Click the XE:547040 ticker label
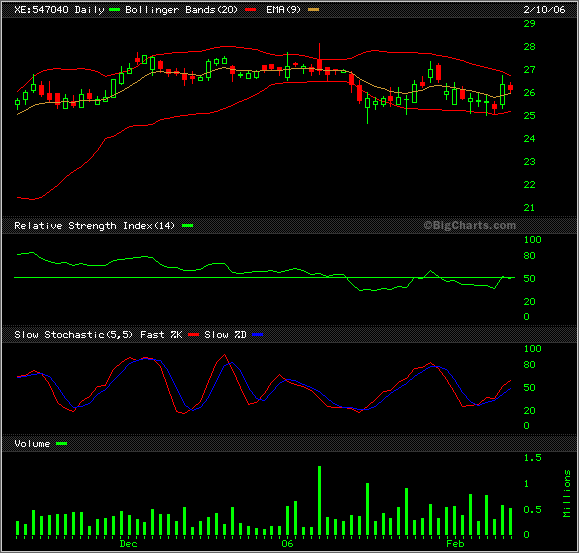This screenshot has height=553, width=579. click(41, 10)
